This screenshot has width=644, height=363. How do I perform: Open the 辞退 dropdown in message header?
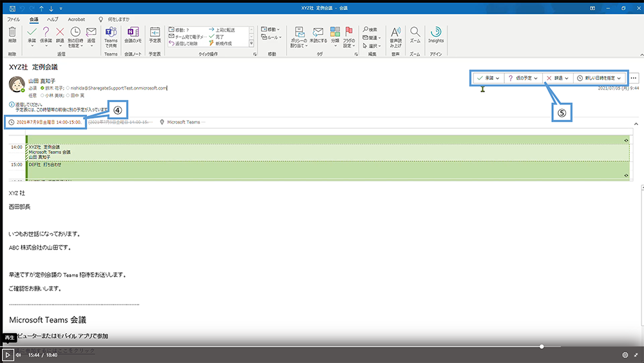(558, 78)
